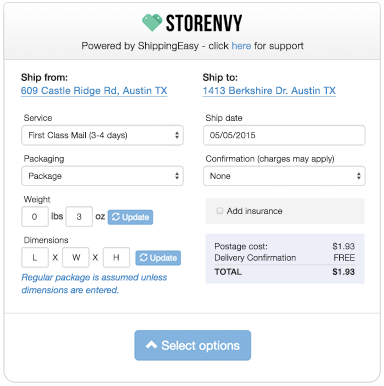Open the Confirmation dropdown set to None
Screen dimensions: 384x386
tap(284, 176)
